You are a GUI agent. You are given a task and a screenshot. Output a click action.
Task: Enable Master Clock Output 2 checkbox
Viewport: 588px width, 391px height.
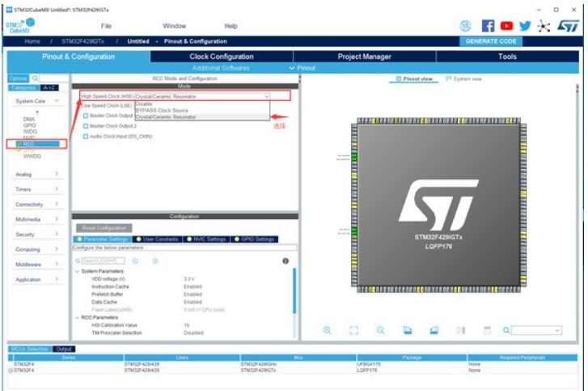86,126
